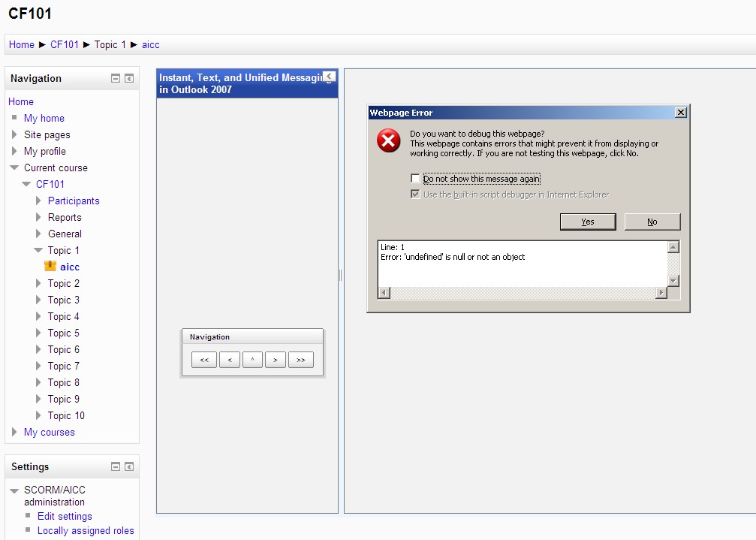The image size is (756, 540).
Task: Open the My courses link
Action: point(50,432)
